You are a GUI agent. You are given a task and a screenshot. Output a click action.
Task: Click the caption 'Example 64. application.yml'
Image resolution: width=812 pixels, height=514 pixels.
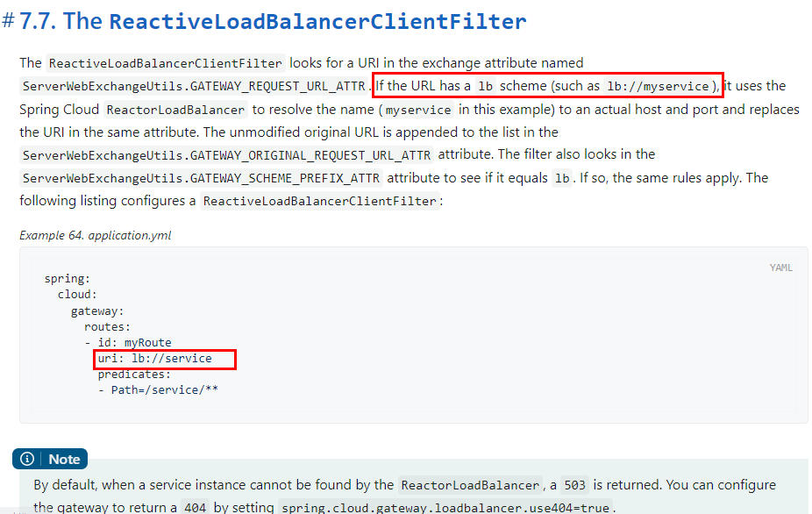coord(96,235)
